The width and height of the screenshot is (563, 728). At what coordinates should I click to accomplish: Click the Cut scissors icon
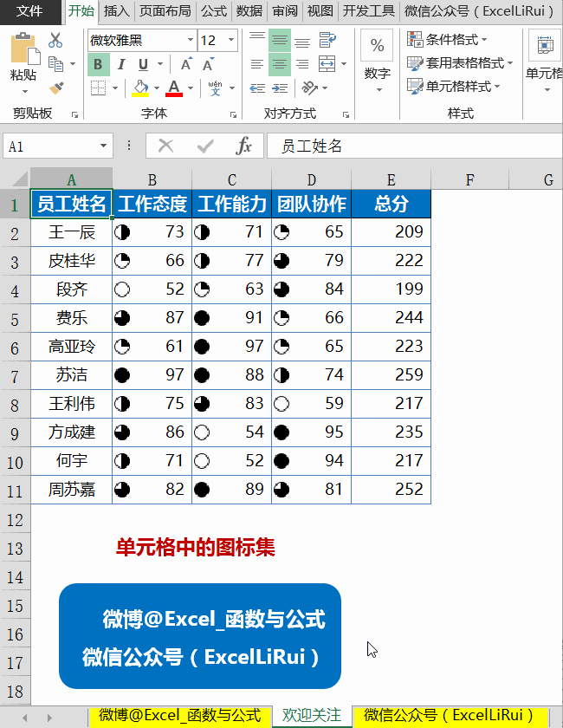[x=55, y=41]
